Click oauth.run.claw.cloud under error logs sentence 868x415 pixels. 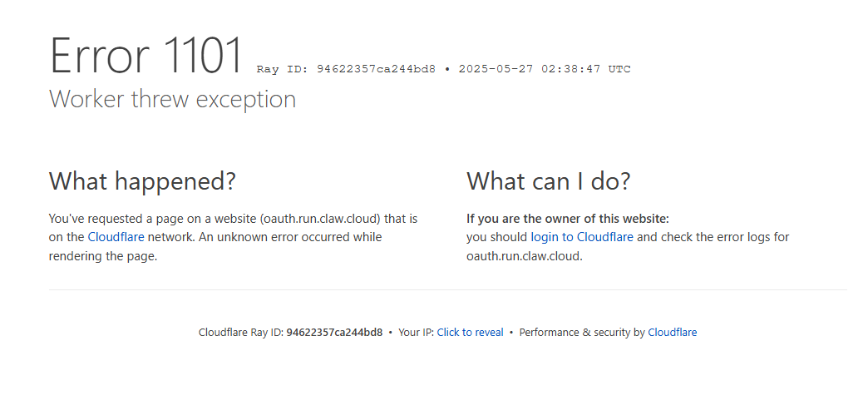(523, 256)
